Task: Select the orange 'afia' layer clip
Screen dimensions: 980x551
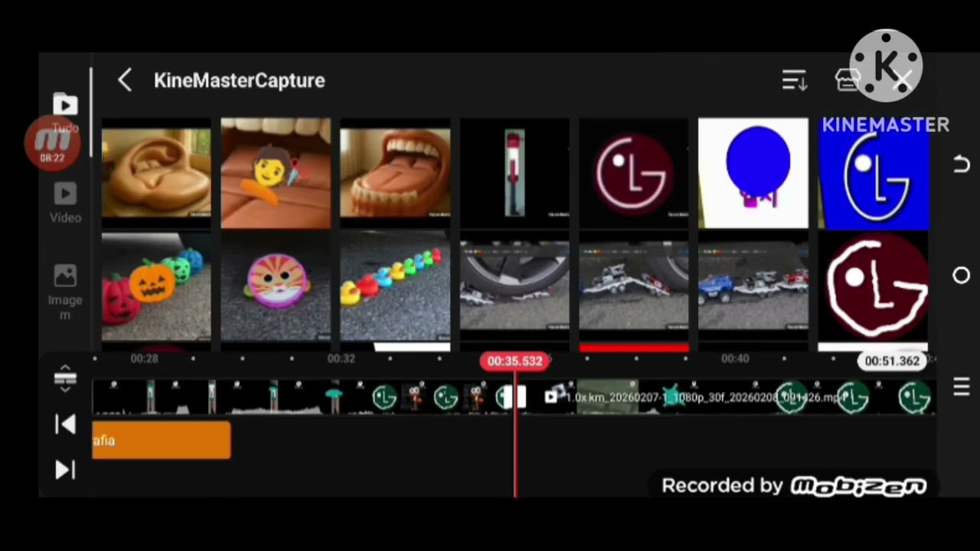Action: click(161, 441)
